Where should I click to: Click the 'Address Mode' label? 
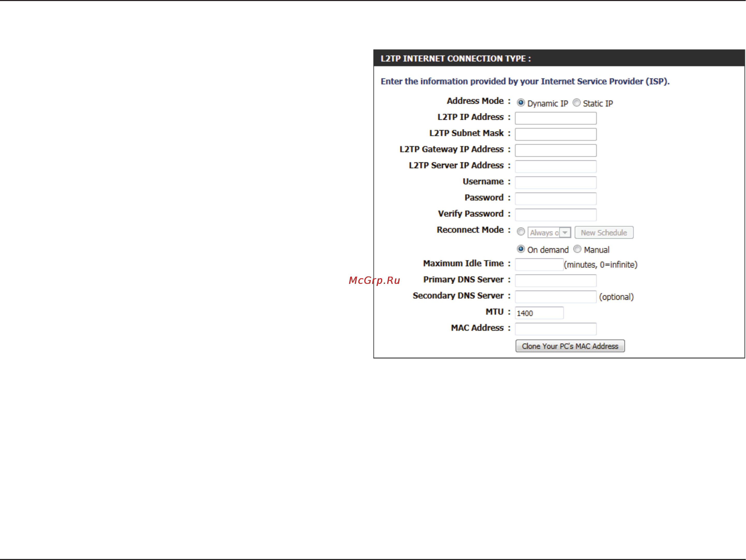tap(475, 101)
